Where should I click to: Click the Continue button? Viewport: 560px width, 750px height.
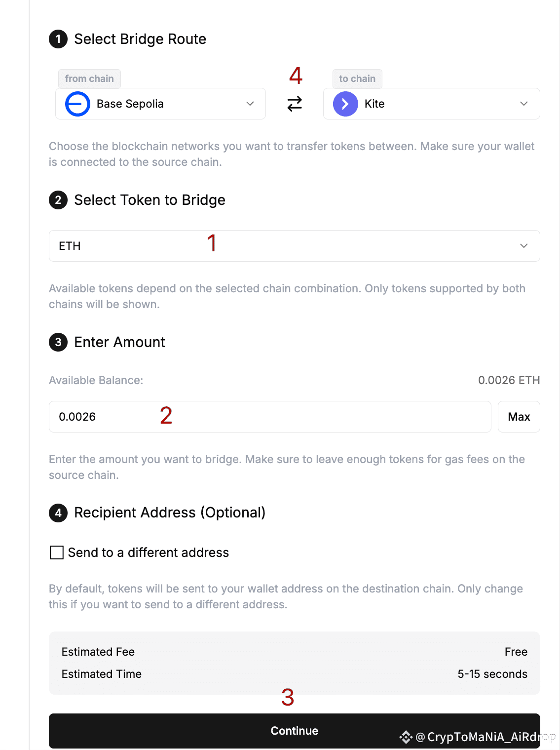[x=295, y=731]
